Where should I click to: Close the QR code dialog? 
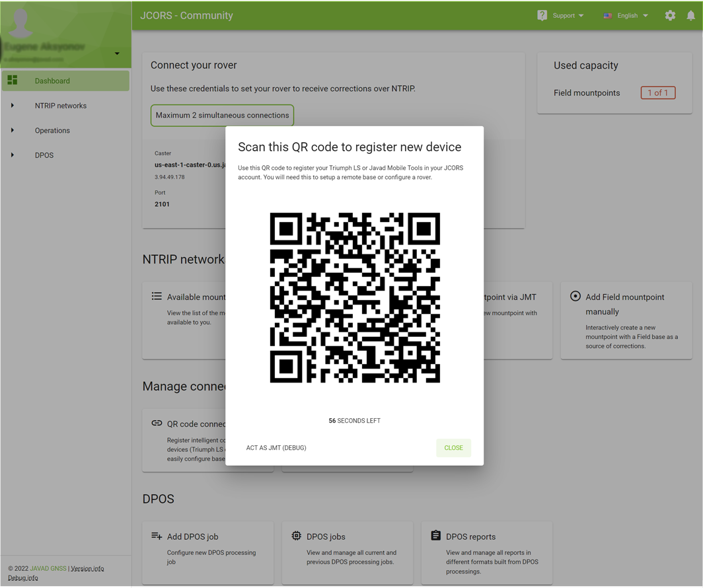click(x=453, y=448)
